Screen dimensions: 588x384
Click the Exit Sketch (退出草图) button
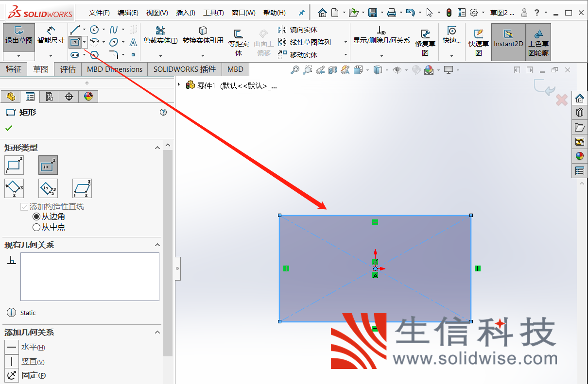coord(19,36)
